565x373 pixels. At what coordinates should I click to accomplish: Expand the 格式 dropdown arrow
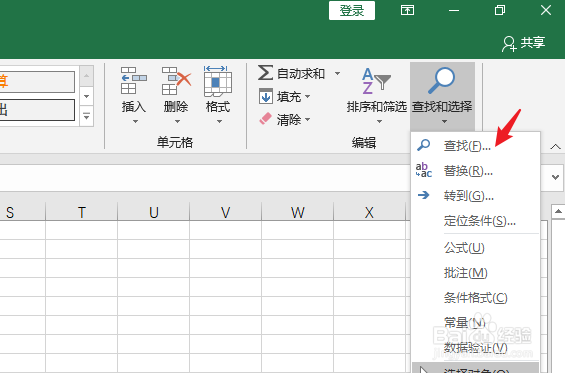(x=219, y=121)
